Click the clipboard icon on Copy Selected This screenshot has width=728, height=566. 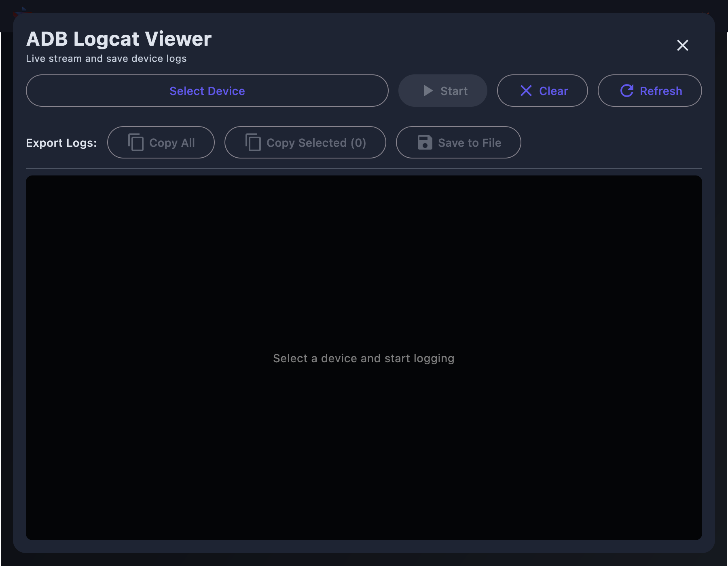point(253,142)
